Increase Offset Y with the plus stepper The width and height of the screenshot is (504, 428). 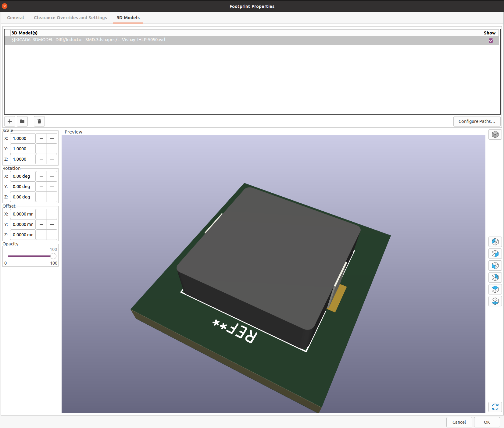[x=52, y=224]
